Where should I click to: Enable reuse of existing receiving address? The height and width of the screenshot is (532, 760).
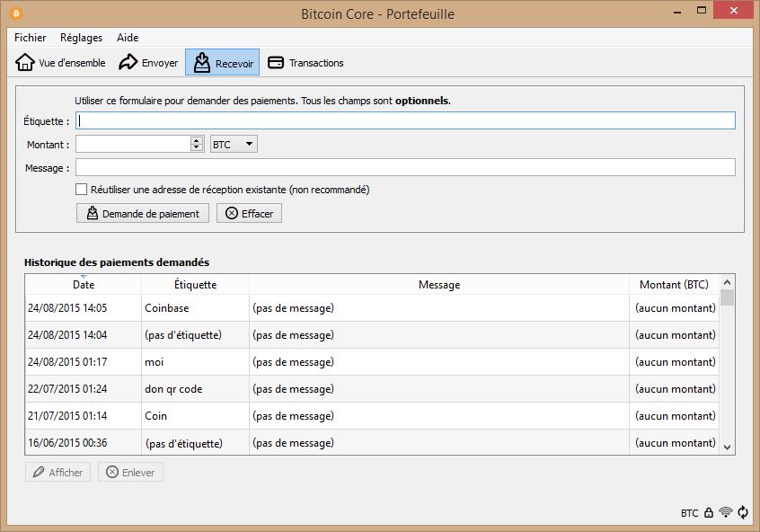(x=82, y=190)
